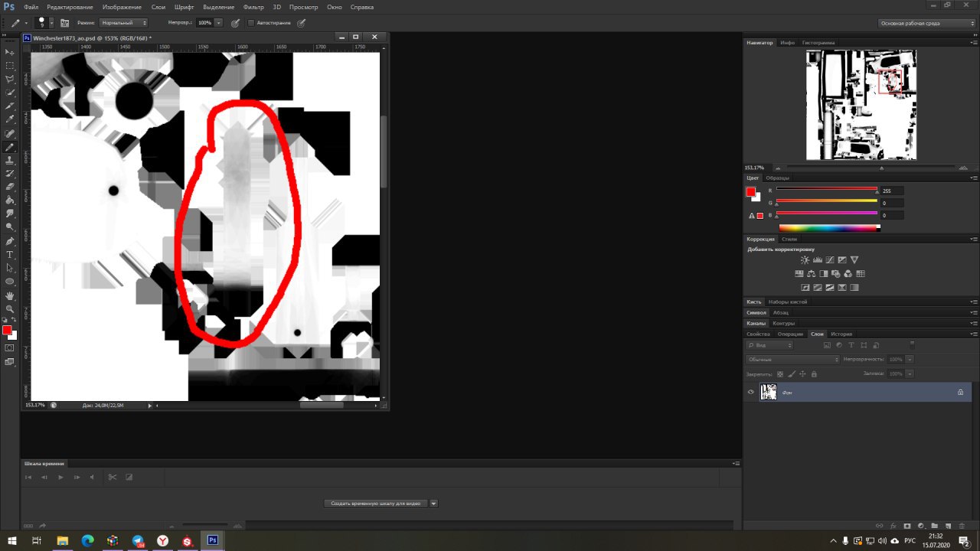
Task: Select the Eraser tool
Action: click(x=10, y=187)
